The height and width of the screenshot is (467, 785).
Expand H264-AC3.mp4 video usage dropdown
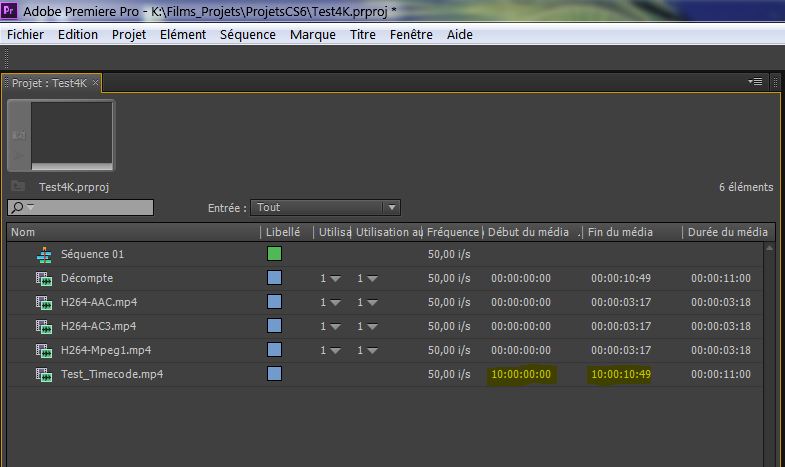pos(335,327)
